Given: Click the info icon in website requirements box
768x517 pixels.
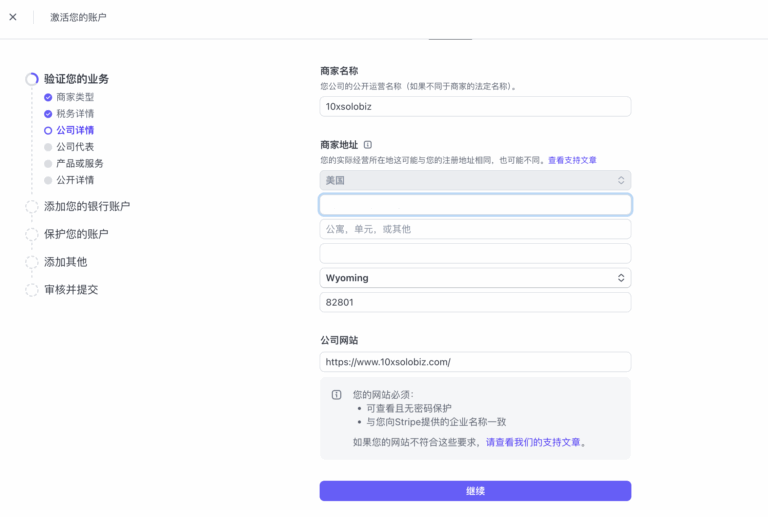Looking at the screenshot, I should coord(336,395).
